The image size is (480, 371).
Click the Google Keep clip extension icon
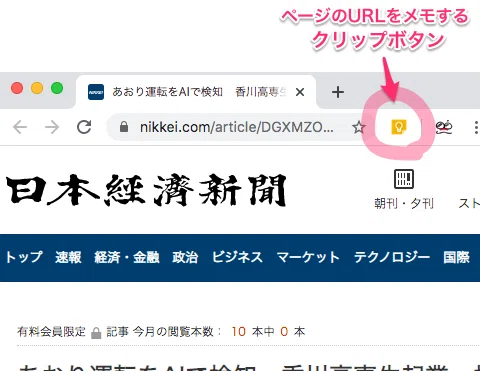point(399,127)
